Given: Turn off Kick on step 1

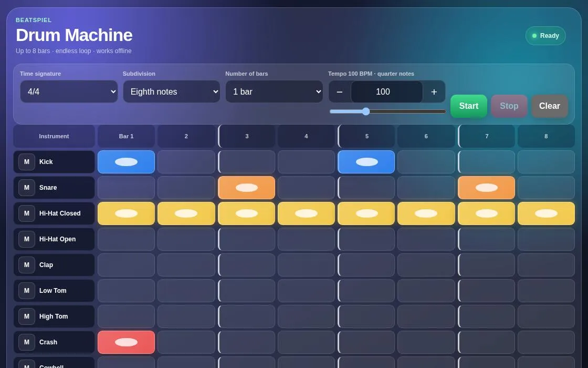Looking at the screenshot, I should click(127, 162).
